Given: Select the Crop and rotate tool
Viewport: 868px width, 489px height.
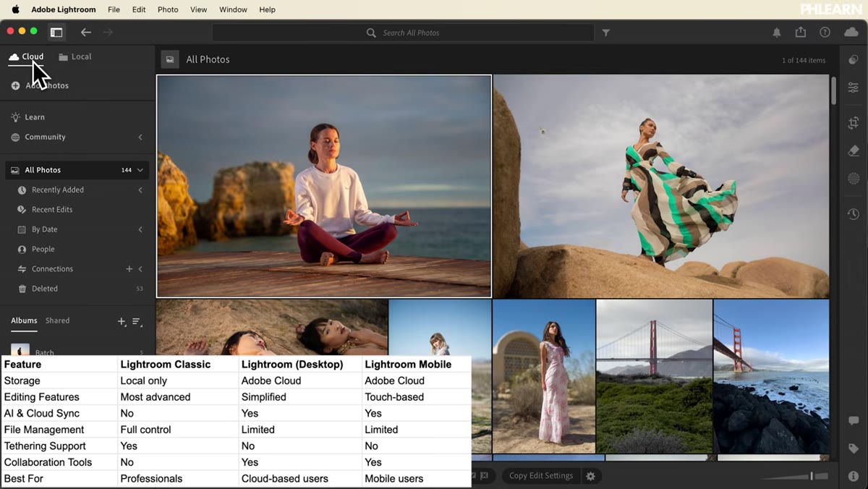Looking at the screenshot, I should coord(854,123).
